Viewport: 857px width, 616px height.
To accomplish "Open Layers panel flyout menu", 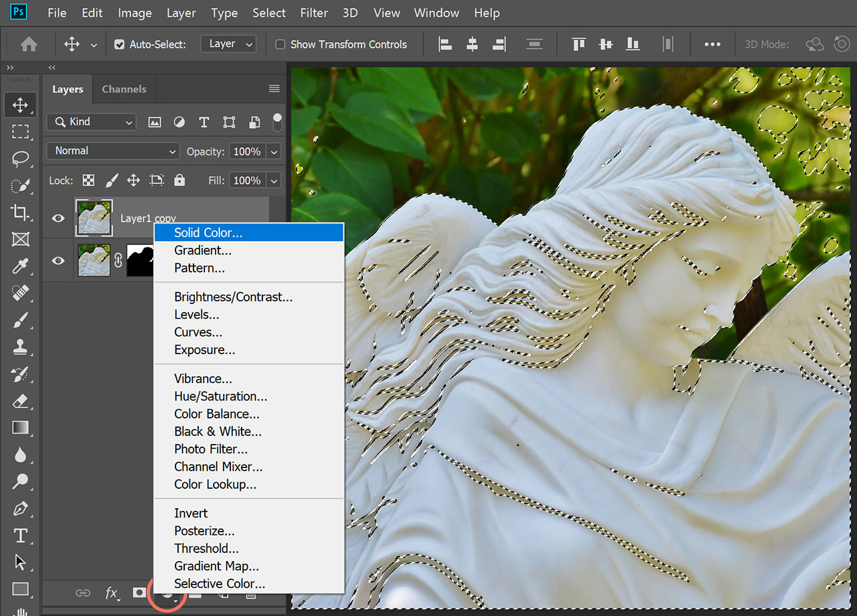I will pyautogui.click(x=274, y=89).
